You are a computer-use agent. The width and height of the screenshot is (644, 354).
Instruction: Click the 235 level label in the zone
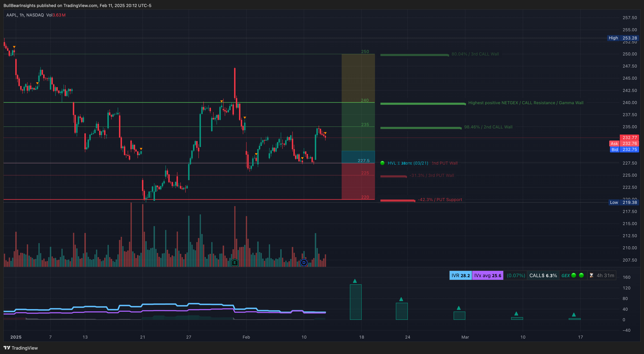pos(365,125)
